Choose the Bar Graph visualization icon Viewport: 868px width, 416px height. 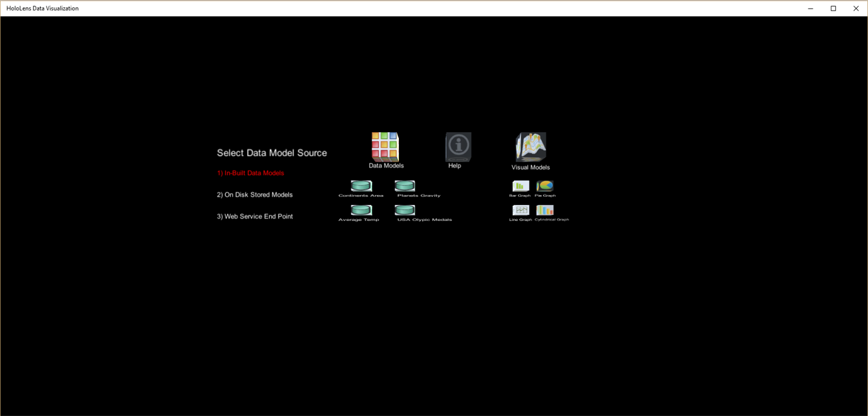coord(520,186)
